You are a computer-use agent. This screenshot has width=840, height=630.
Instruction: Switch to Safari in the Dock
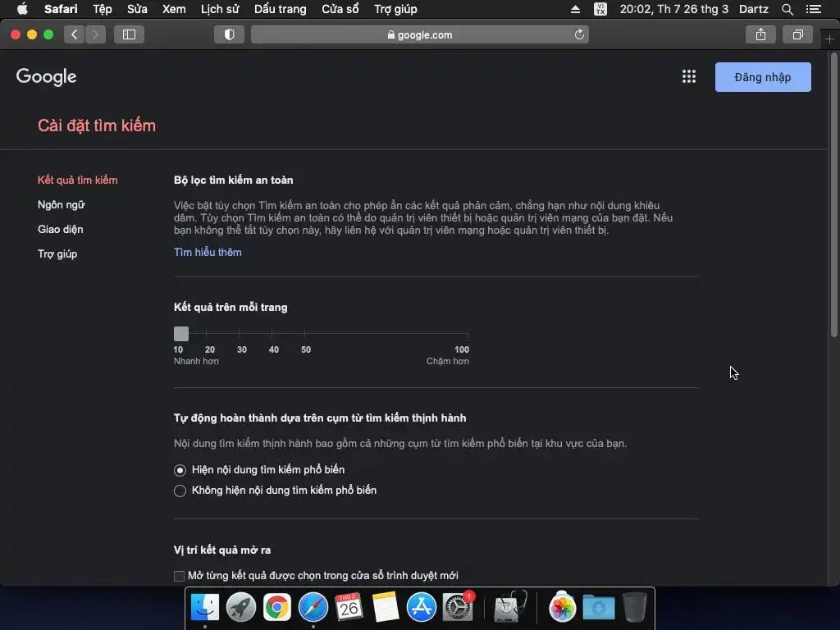point(313,607)
